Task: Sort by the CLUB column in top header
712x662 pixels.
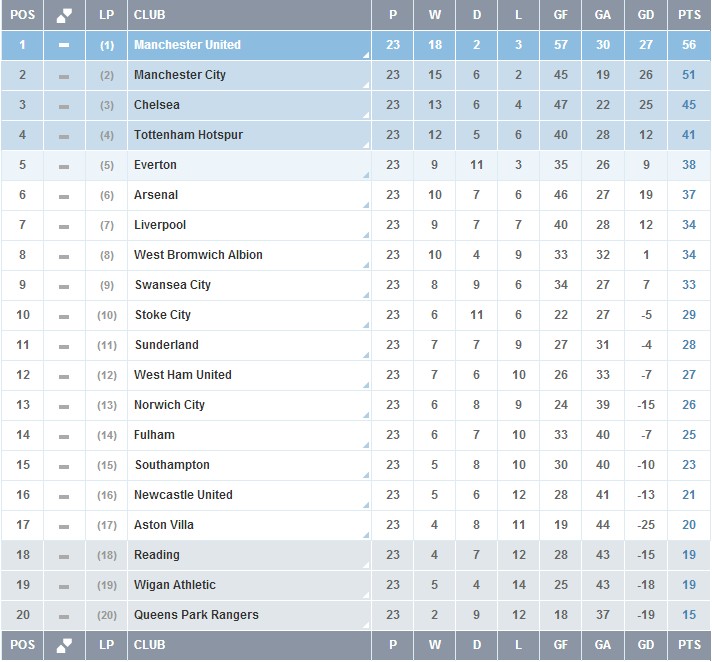Action: pos(150,15)
